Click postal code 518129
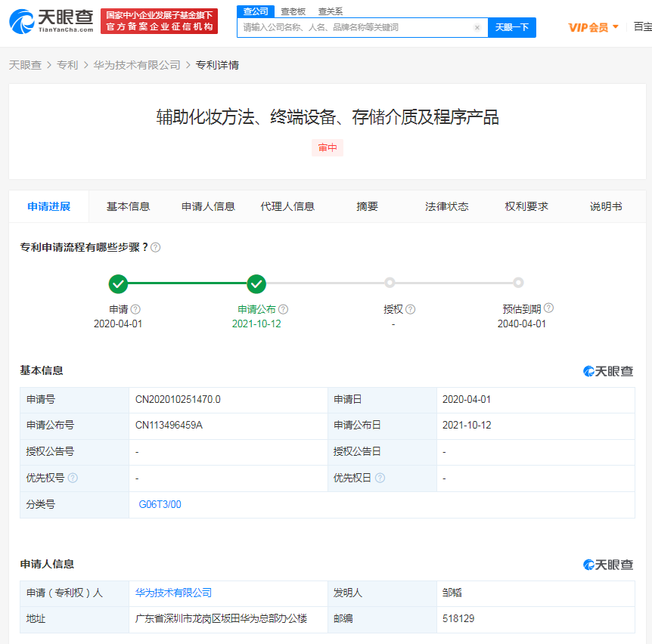 pos(458,618)
